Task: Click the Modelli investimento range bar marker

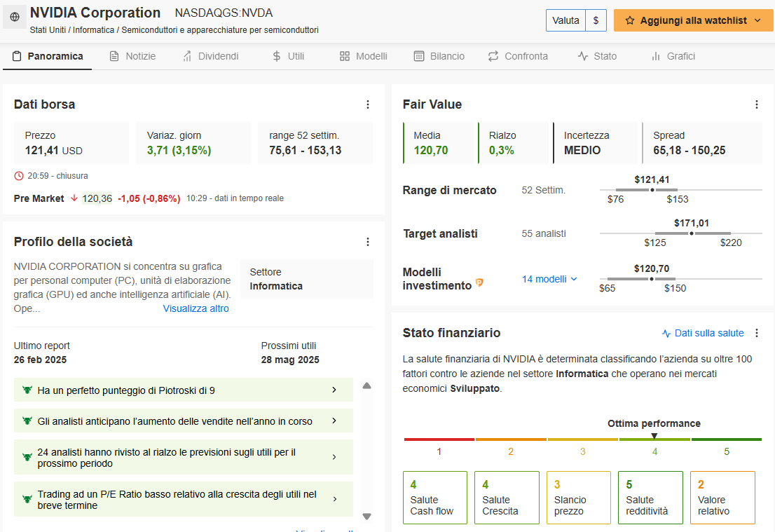Action: click(x=652, y=279)
